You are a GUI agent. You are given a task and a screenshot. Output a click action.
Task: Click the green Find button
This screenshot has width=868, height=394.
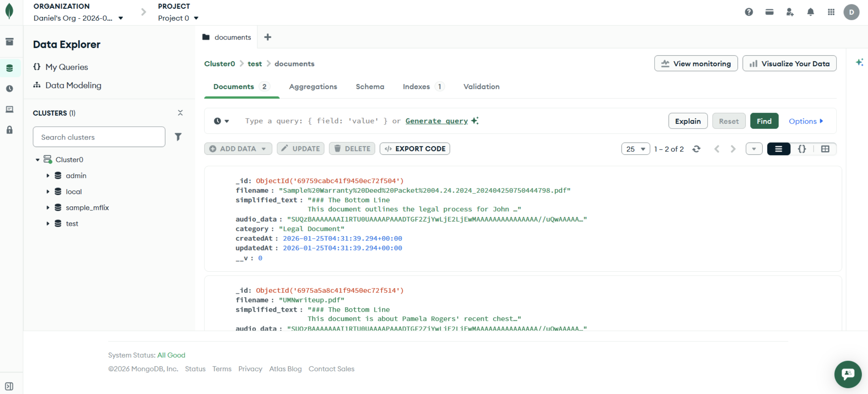coord(764,121)
